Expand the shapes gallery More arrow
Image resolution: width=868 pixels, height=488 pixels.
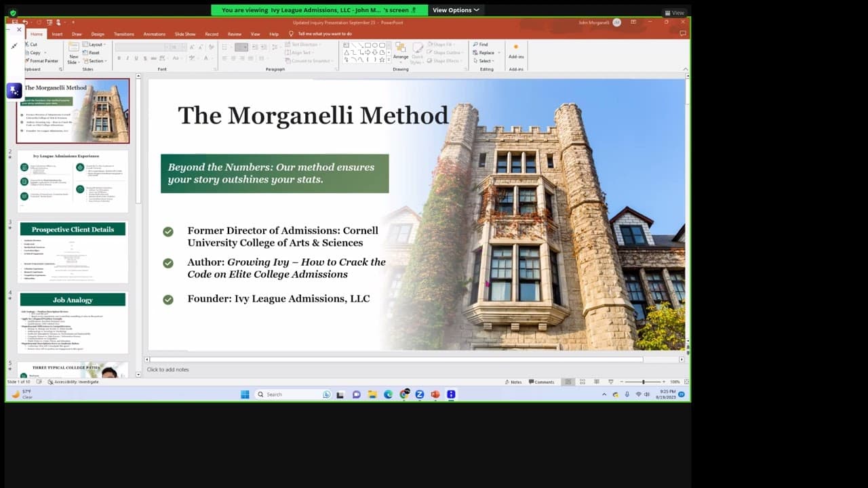pos(389,60)
